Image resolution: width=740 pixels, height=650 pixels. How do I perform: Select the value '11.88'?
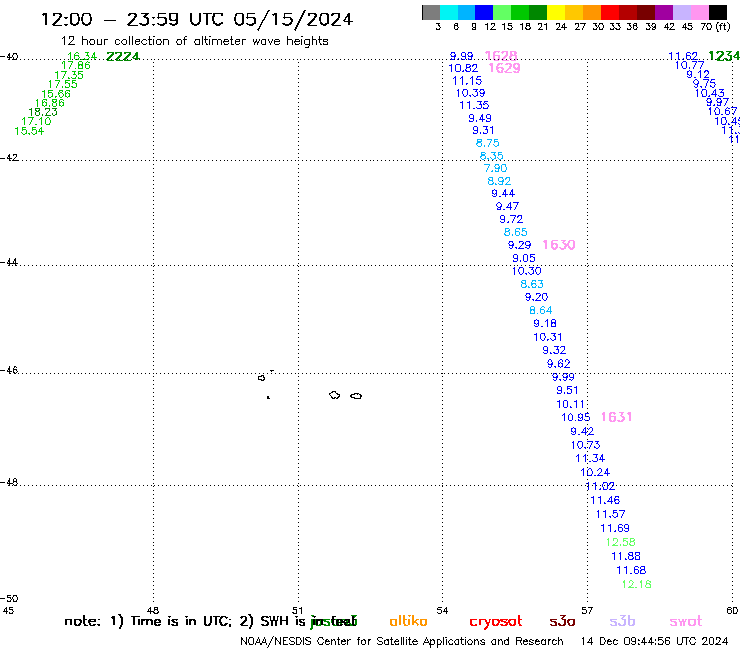(x=626, y=557)
